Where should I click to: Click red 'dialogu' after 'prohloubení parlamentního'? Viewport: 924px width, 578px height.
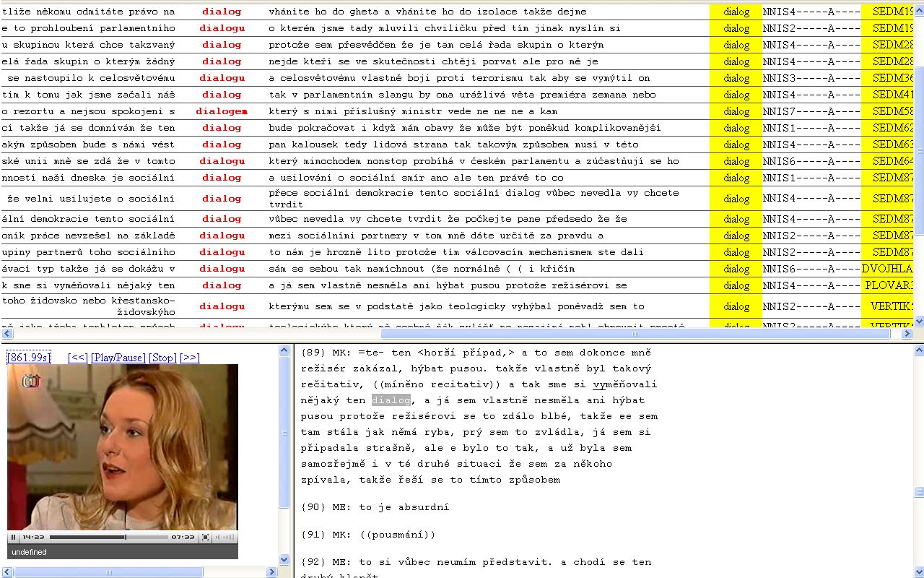click(222, 28)
